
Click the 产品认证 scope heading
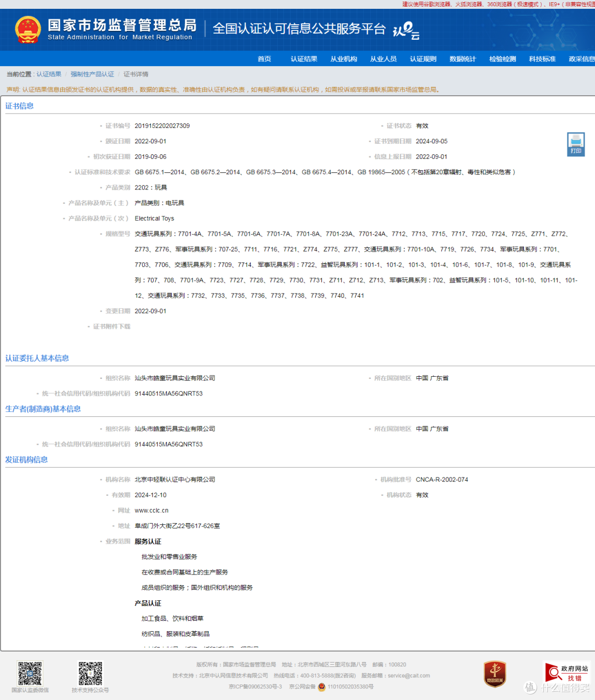tap(148, 603)
